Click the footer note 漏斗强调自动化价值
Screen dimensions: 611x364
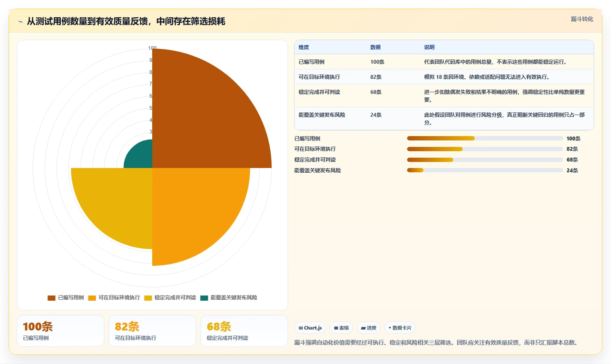tap(436, 343)
